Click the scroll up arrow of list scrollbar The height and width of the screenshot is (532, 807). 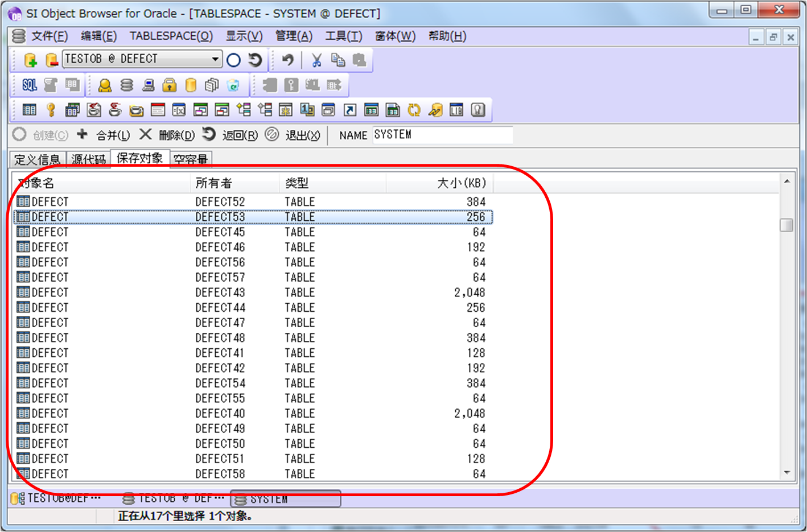click(x=787, y=181)
